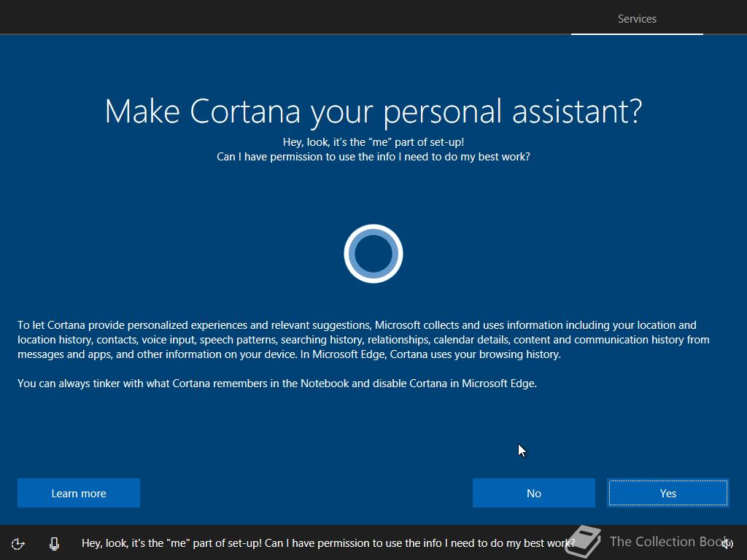Click paragraph starting 'To let Cortana provide personalized'
The image size is (747, 560).
(363, 340)
